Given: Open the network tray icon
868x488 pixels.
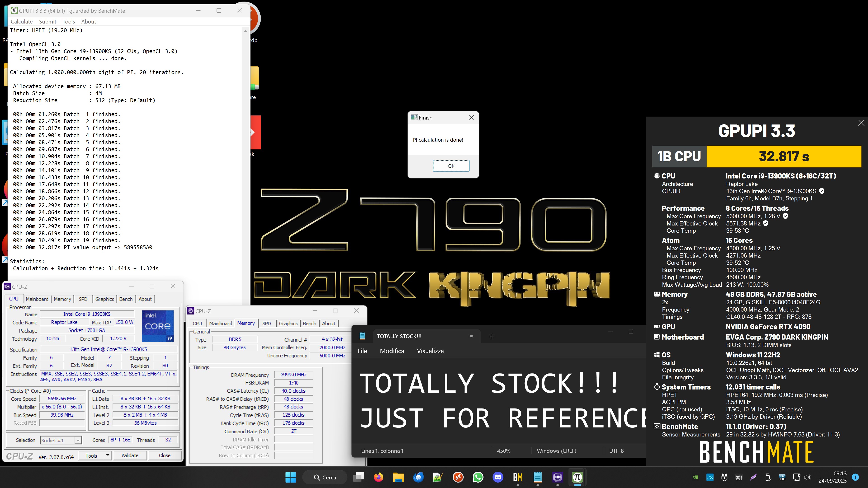Looking at the screenshot, I should 797,477.
